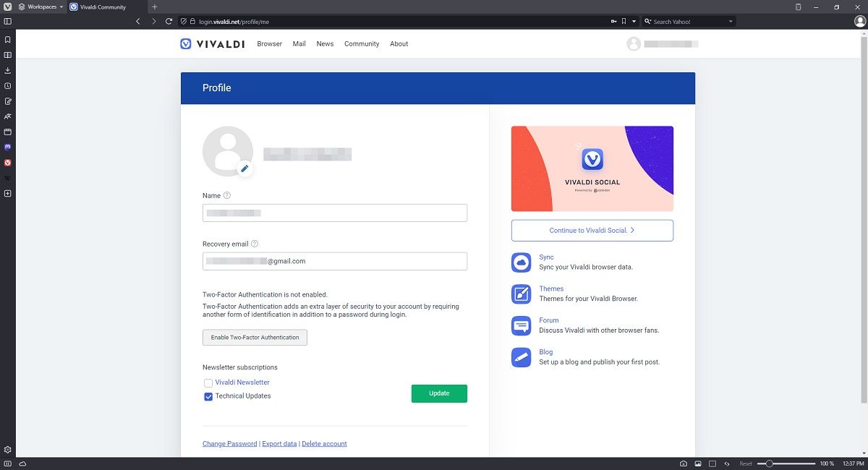Click the zoom Reset button
The image size is (868, 470).
pyautogui.click(x=746, y=463)
